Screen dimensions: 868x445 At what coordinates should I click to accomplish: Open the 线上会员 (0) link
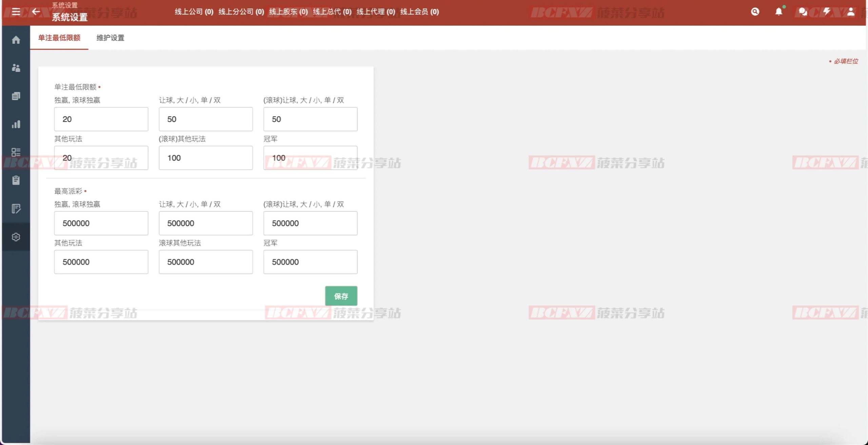[x=419, y=12]
